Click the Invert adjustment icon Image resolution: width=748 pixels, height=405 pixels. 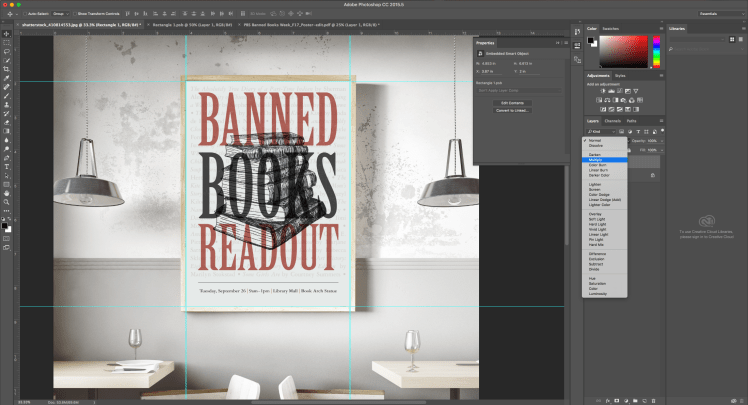pyautogui.click(x=603, y=109)
